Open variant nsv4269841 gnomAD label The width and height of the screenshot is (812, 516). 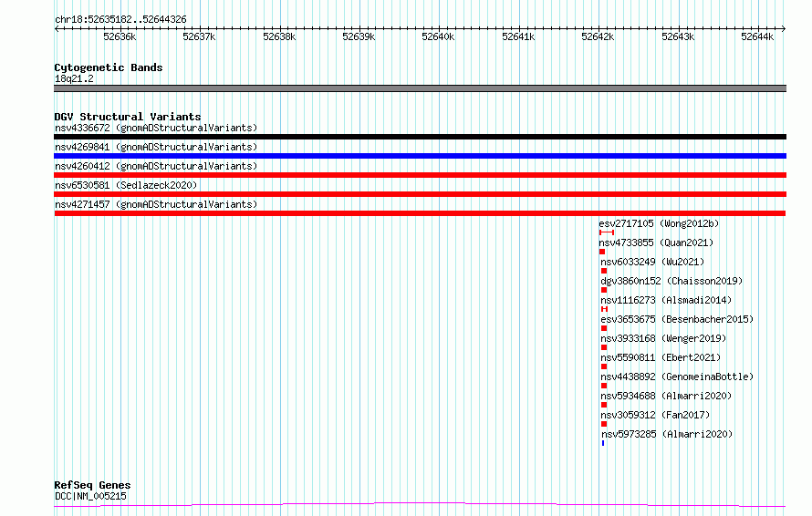coord(156,147)
